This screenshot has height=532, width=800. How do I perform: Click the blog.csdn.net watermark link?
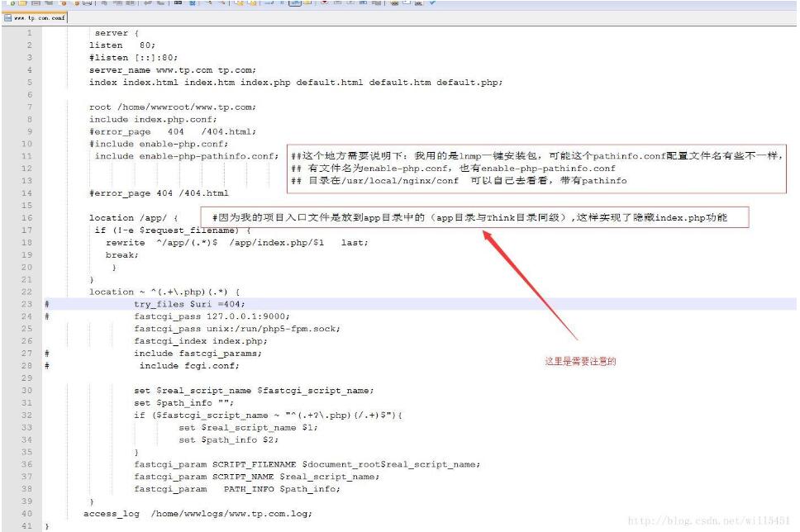(x=711, y=522)
